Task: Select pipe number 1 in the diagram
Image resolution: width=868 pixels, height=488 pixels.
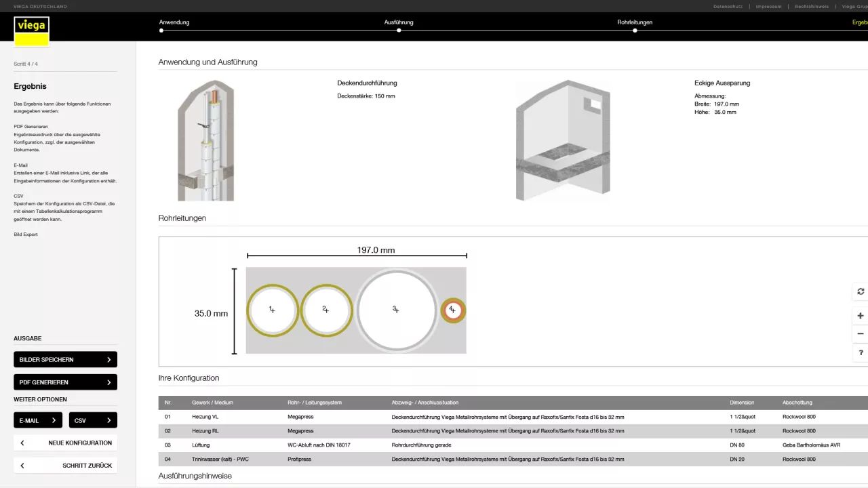Action: click(x=272, y=310)
